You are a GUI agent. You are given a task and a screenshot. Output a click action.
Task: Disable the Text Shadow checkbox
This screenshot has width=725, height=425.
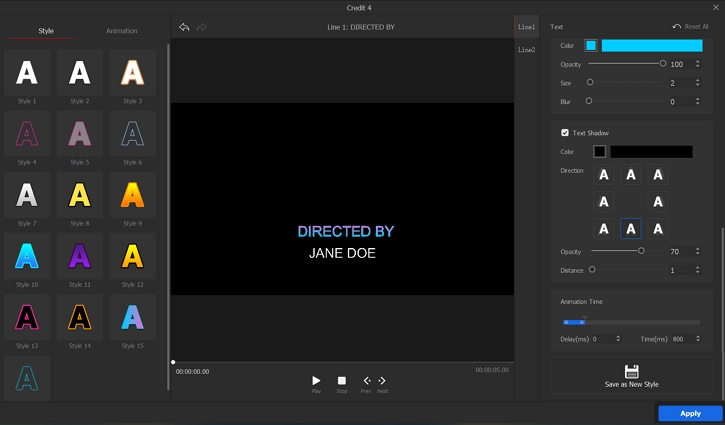[565, 133]
